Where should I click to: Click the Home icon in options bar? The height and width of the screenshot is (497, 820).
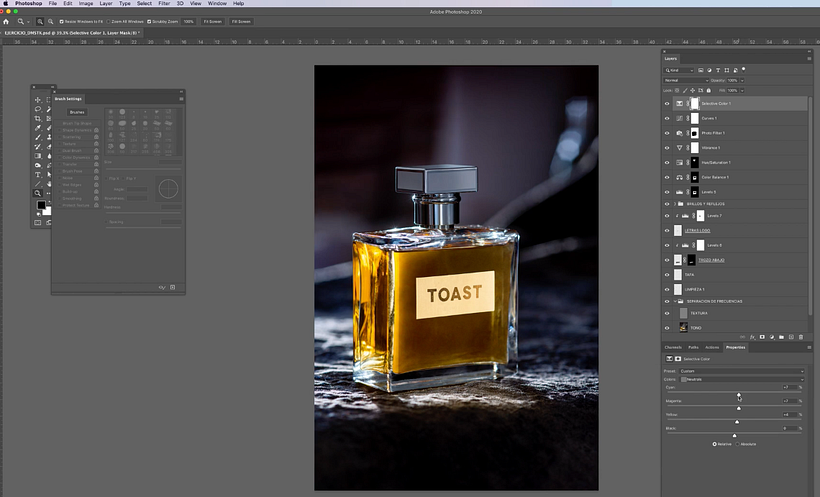[x=6, y=20]
